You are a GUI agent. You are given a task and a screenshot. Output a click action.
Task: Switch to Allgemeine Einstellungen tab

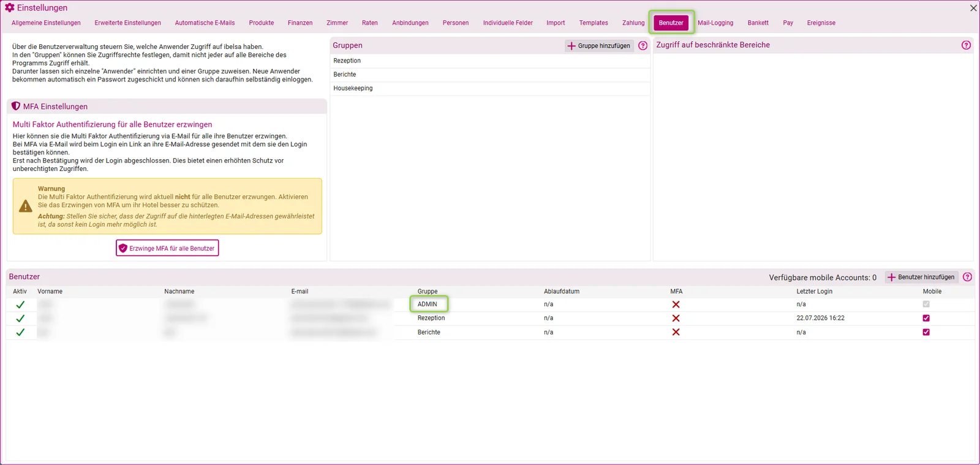point(46,23)
